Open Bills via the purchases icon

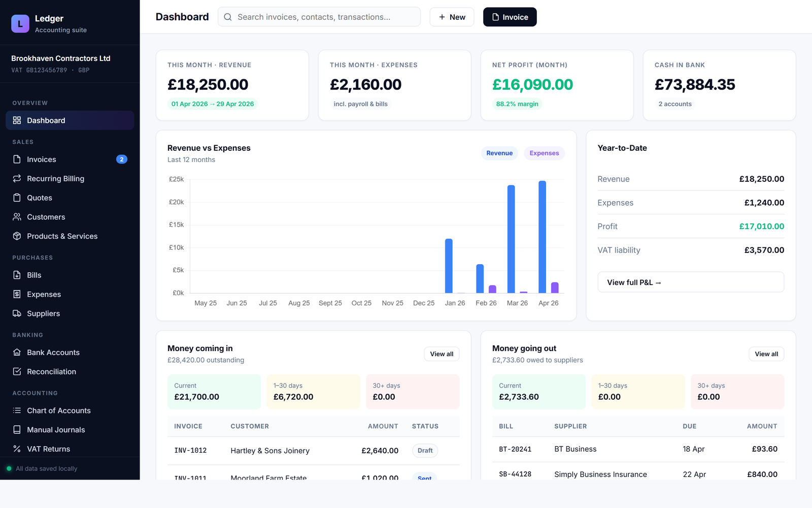pos(17,275)
